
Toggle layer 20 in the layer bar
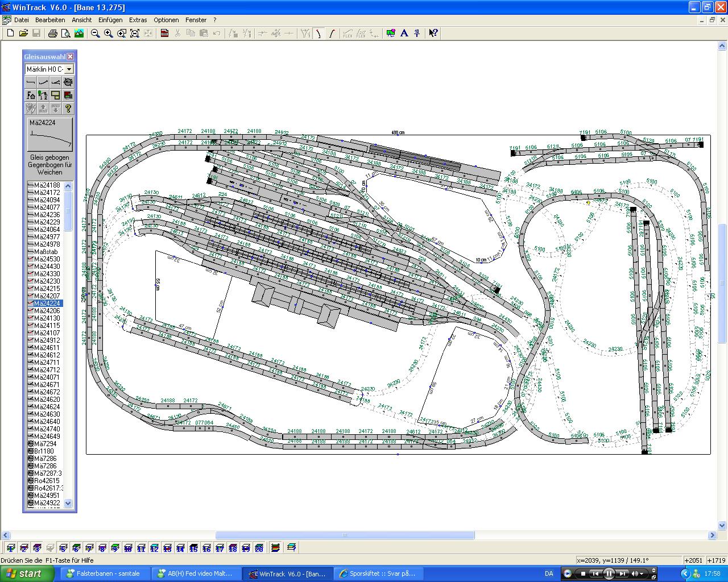click(x=259, y=548)
